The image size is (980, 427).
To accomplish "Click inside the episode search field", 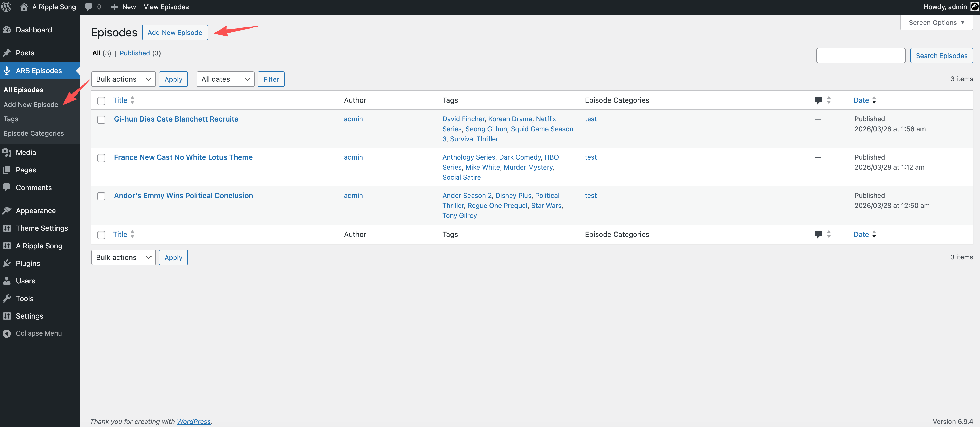I will (861, 55).
